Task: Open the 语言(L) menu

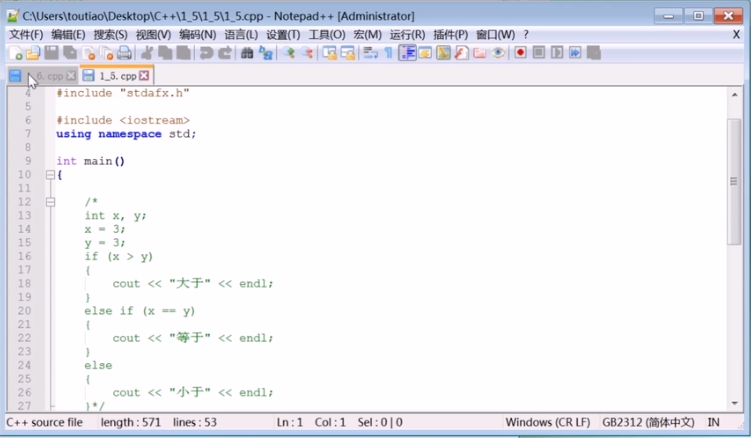Action: point(241,35)
